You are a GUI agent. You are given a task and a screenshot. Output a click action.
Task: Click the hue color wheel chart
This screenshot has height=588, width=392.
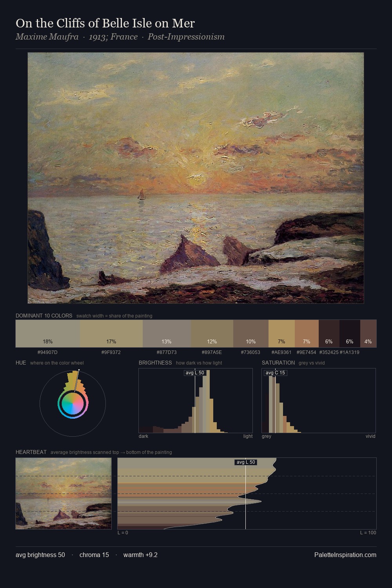point(73,403)
